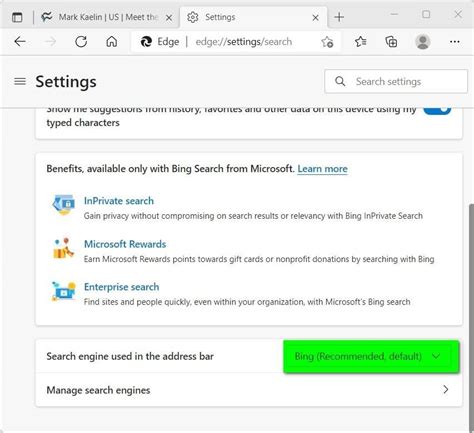The height and width of the screenshot is (433, 474).
Task: Go forward with the forward arrow
Action: click(50, 42)
